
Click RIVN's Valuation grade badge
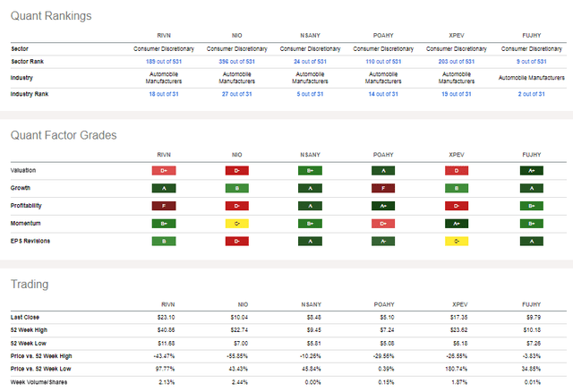[164, 171]
